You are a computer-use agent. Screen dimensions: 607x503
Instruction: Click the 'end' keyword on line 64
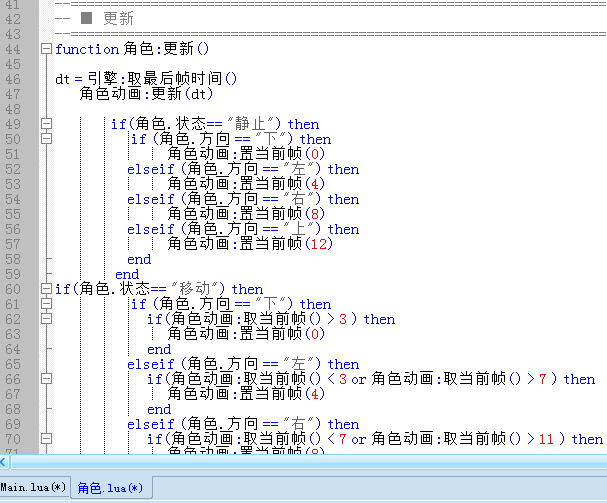(159, 350)
